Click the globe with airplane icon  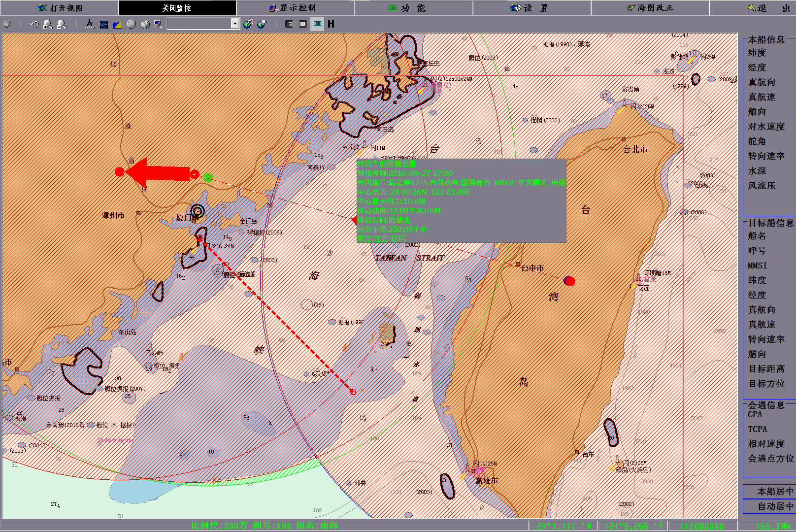248,24
